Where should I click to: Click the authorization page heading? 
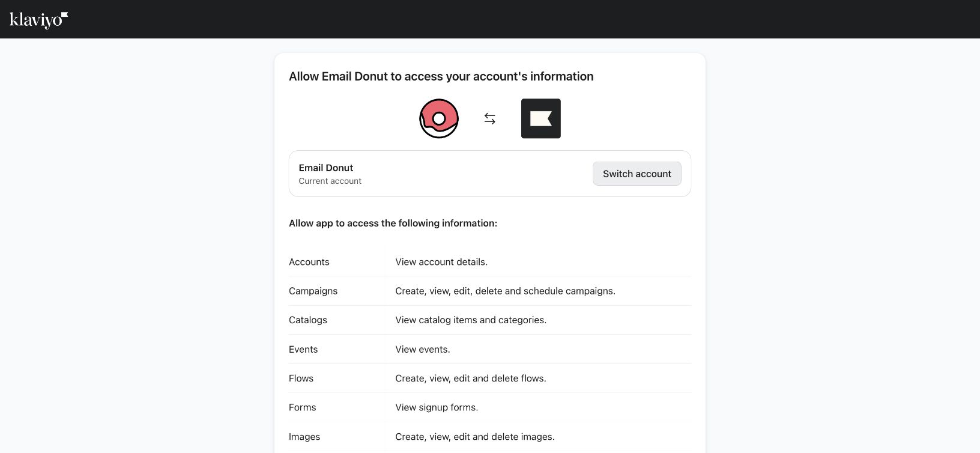(x=441, y=76)
